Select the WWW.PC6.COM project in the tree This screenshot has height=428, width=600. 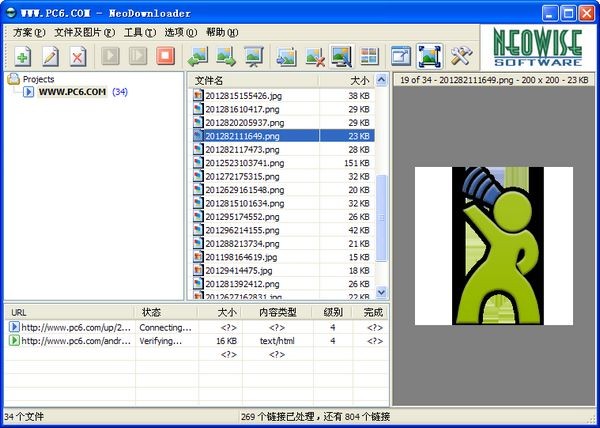(x=72, y=92)
